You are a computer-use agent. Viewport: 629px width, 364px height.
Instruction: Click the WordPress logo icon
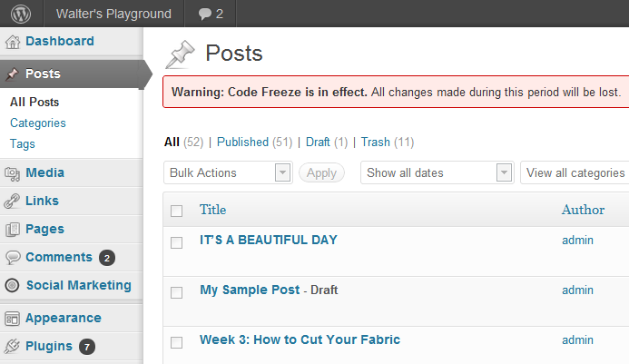coord(21,14)
